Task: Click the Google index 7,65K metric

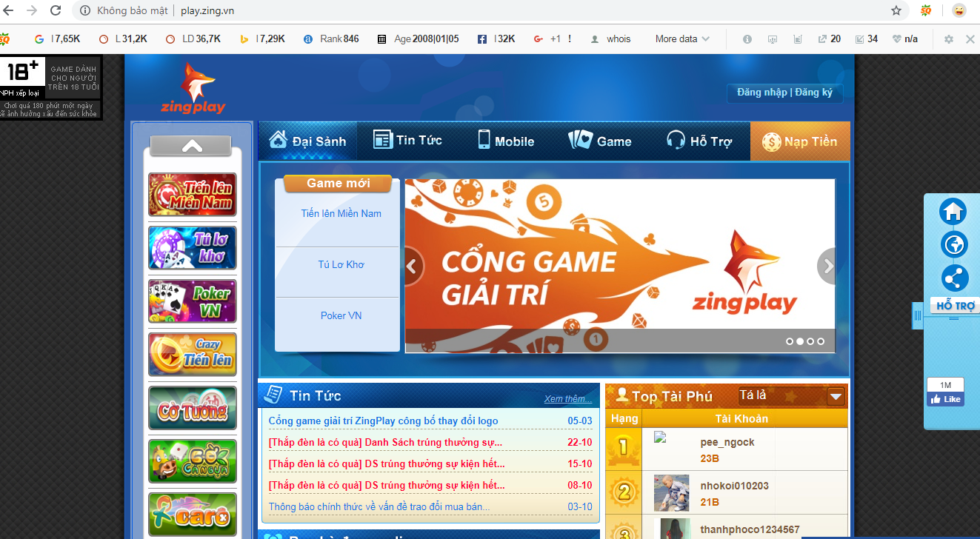Action: pos(58,39)
